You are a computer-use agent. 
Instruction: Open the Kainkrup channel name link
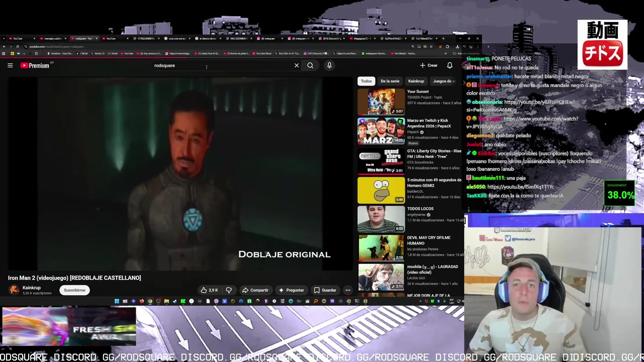(x=32, y=288)
